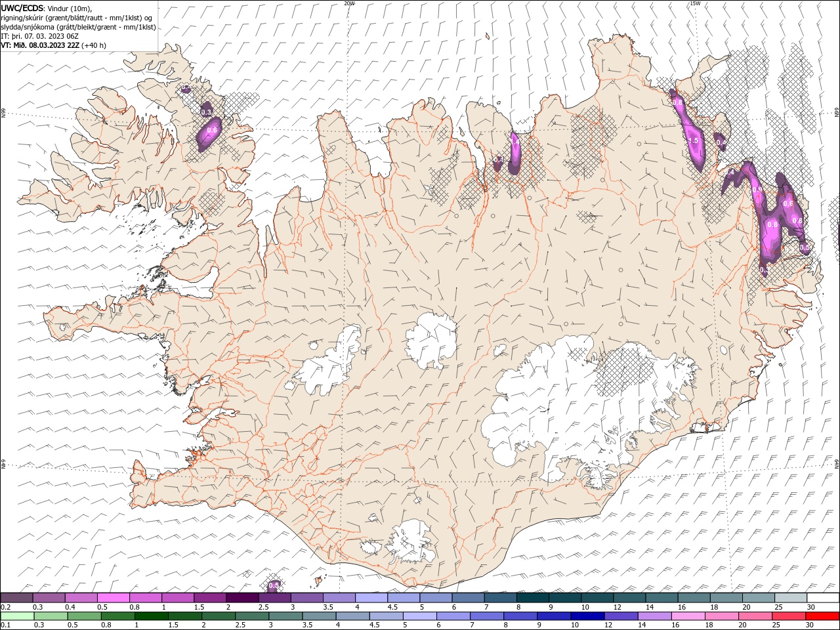Click the 1.5 precipitation value in northeast
The width and height of the screenshot is (840, 630).
click(x=692, y=140)
